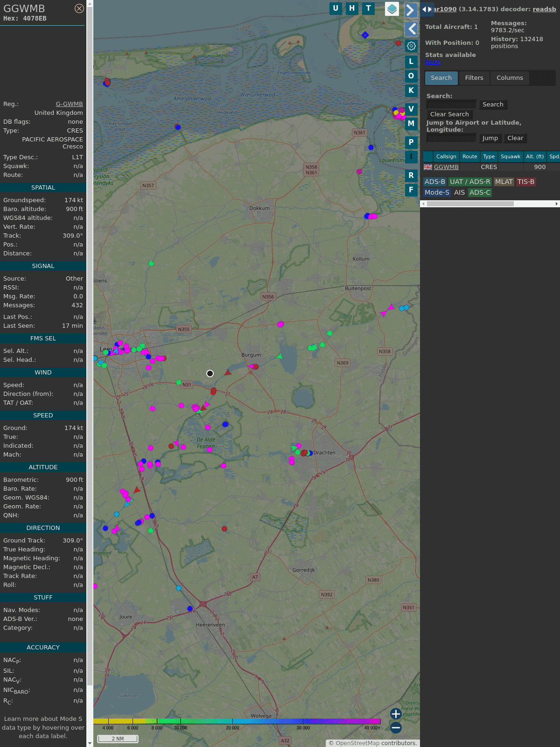Click the black circle aircraft marker near Burgum

[x=210, y=373]
